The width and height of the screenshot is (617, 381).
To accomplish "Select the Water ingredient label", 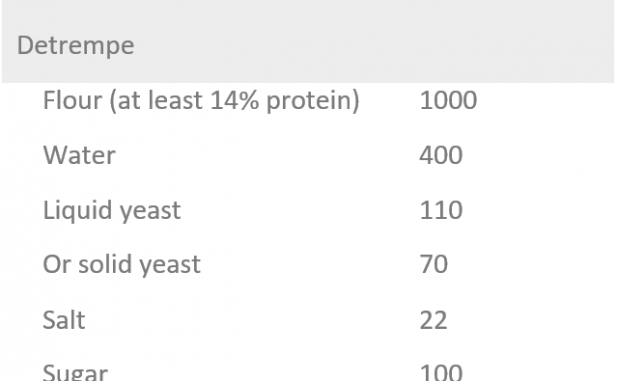I will coord(79,155).
